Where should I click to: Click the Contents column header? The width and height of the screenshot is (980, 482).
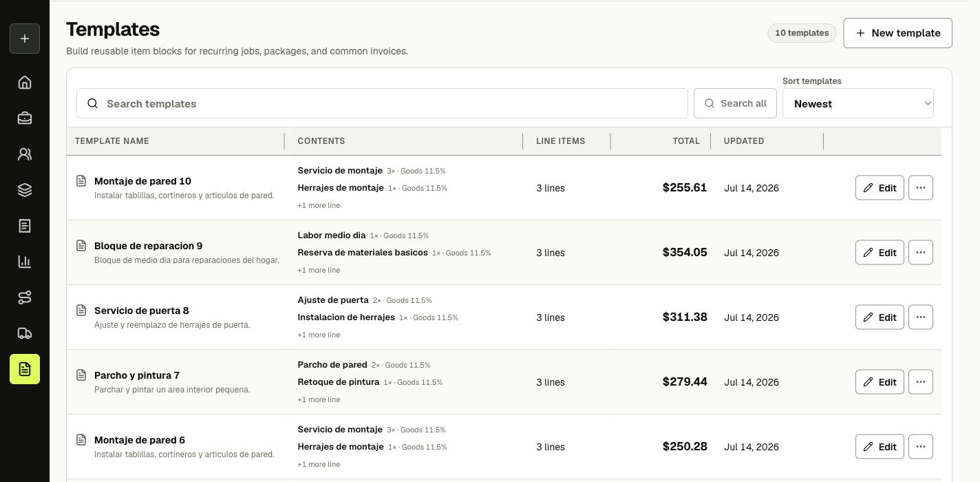pyautogui.click(x=321, y=141)
